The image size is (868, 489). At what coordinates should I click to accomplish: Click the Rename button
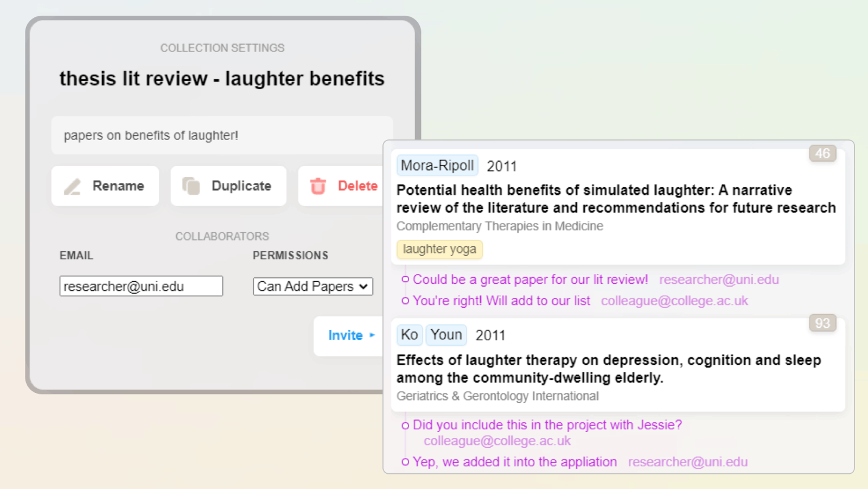point(105,186)
